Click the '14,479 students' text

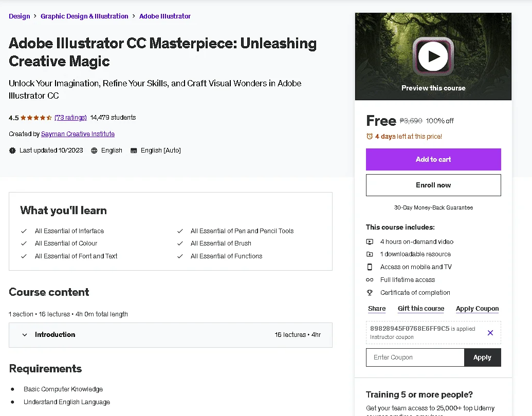[113, 117]
